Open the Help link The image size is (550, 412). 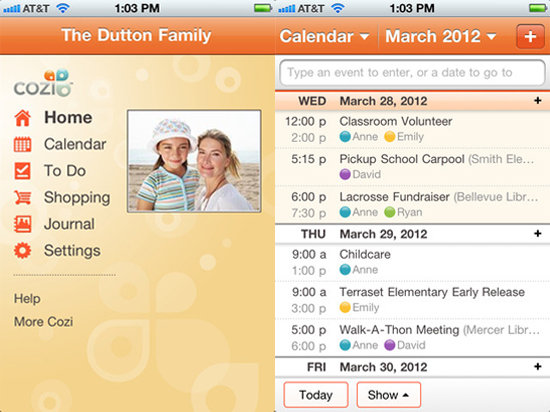[27, 299]
